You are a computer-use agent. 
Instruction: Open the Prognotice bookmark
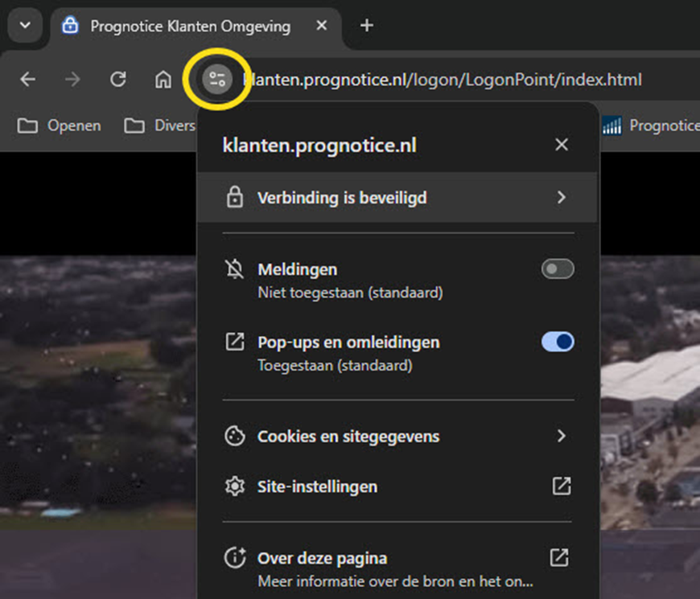650,125
